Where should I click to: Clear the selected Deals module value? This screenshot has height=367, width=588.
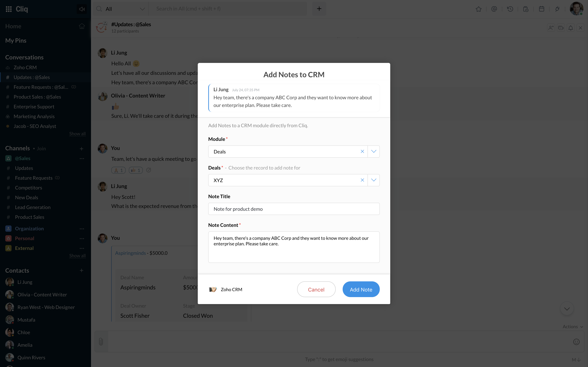[362, 152]
